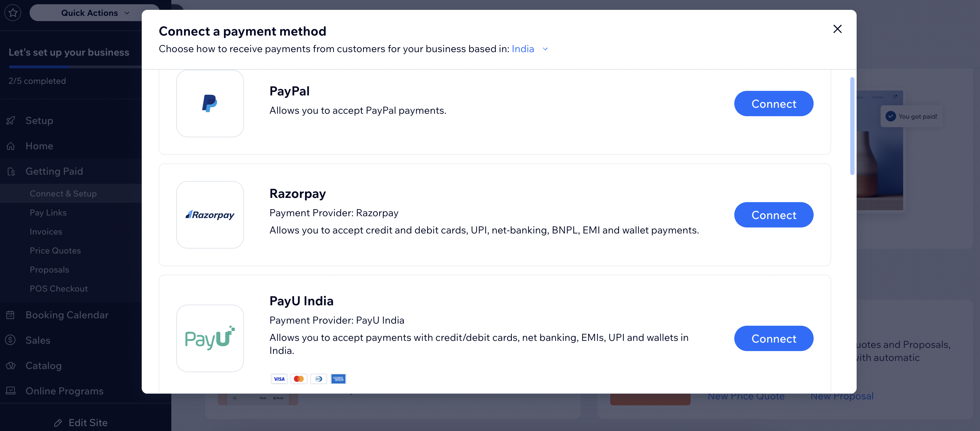
Task: Expand the country chevron next to India
Action: pos(545,49)
